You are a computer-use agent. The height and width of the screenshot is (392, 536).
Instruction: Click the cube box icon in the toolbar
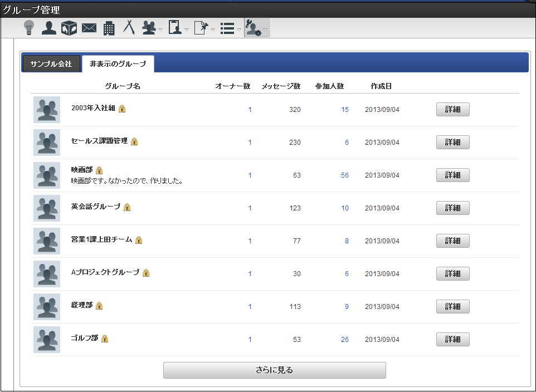click(69, 28)
